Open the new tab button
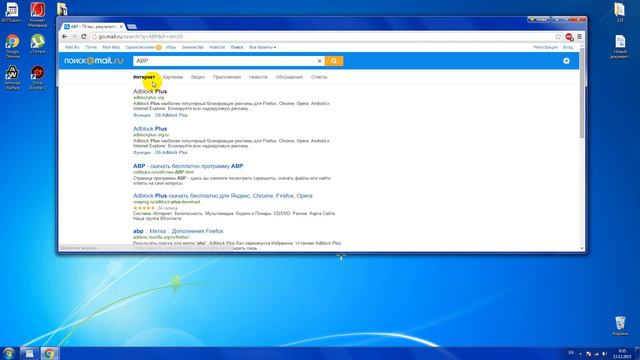The image size is (640, 360). click(x=131, y=27)
